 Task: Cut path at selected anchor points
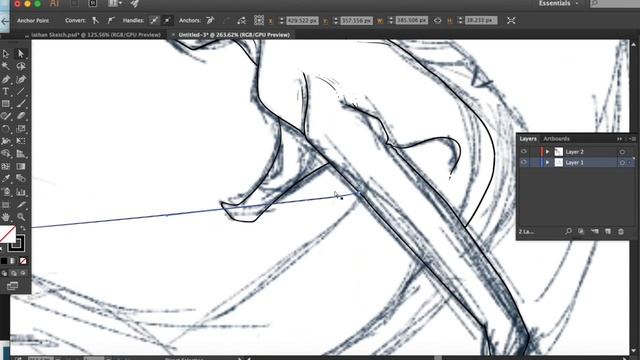click(x=241, y=20)
